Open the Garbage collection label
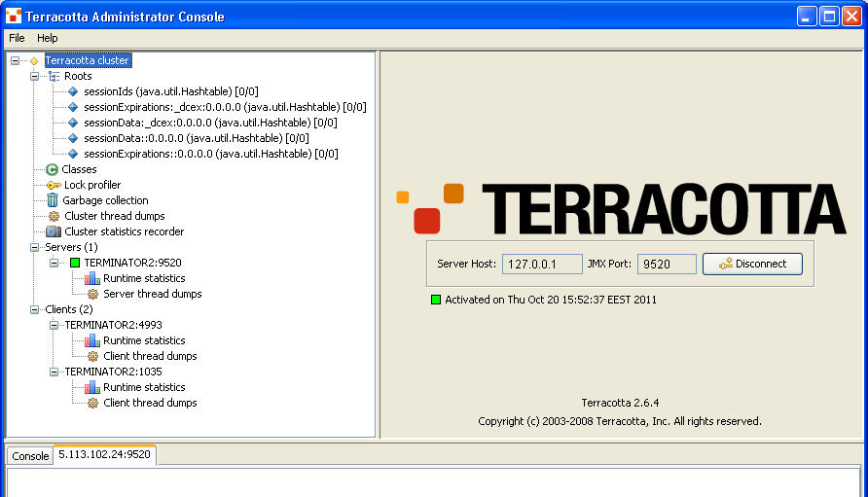This screenshot has width=868, height=497. coord(105,200)
